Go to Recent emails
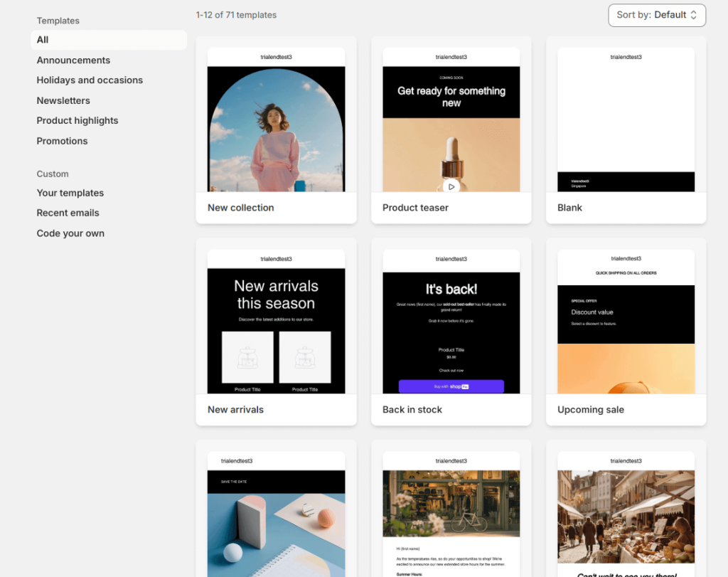 tap(68, 213)
